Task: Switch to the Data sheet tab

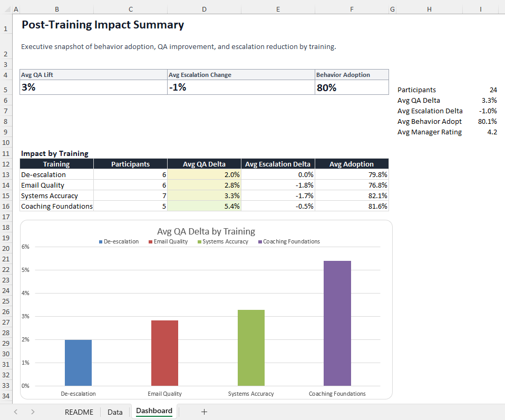Action: coord(114,412)
